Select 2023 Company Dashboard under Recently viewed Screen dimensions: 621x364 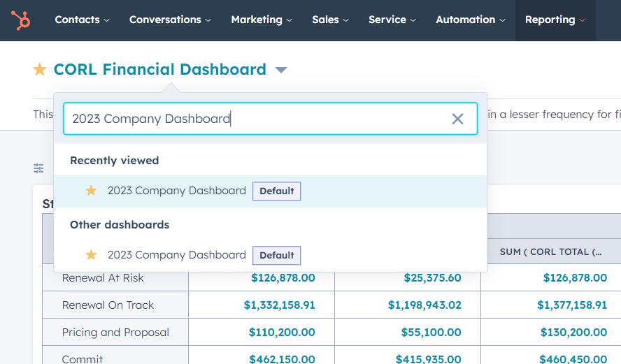click(x=177, y=191)
